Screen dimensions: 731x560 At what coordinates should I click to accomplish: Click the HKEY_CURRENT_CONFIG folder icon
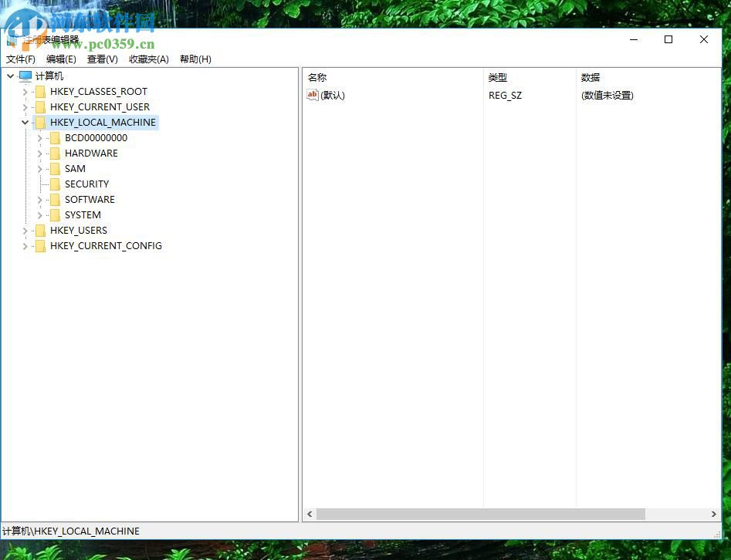tap(41, 245)
